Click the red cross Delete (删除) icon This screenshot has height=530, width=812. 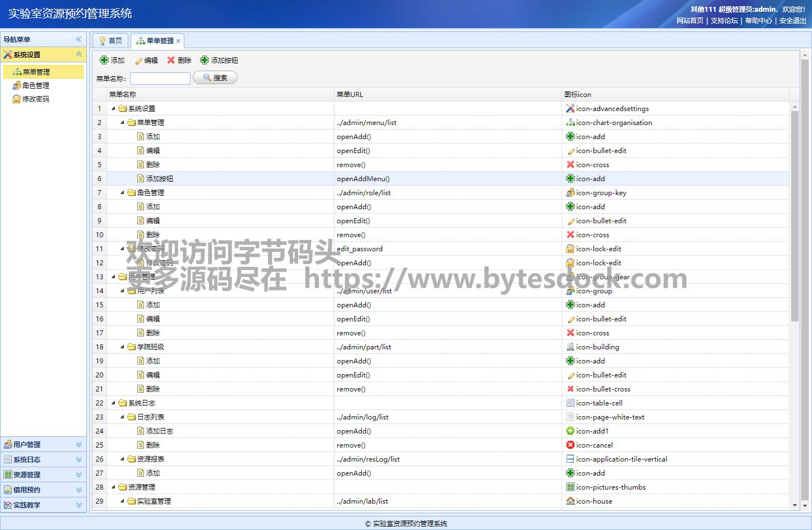[171, 60]
